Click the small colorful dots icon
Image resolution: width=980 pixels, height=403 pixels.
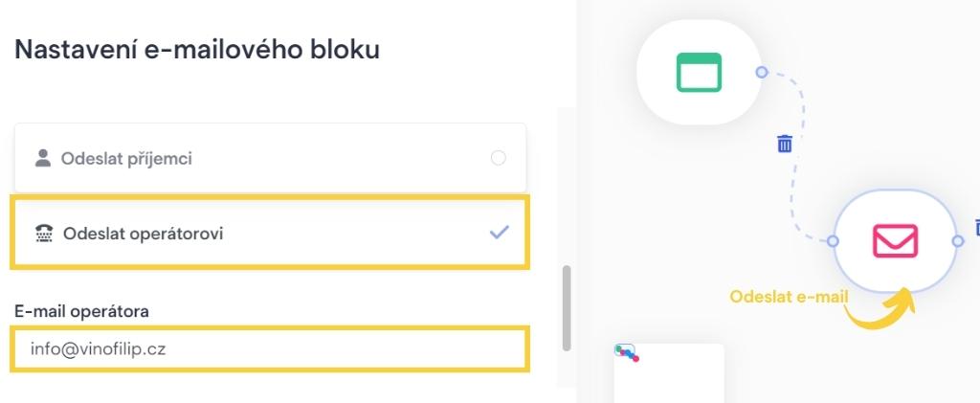pyautogui.click(x=627, y=353)
